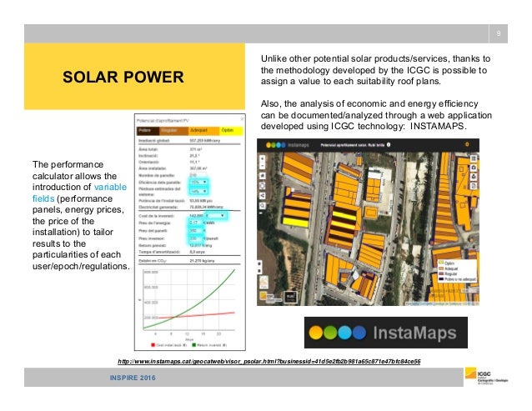Click the info icon beside the map title
Viewport: 532px width, 411px height.
389,145
